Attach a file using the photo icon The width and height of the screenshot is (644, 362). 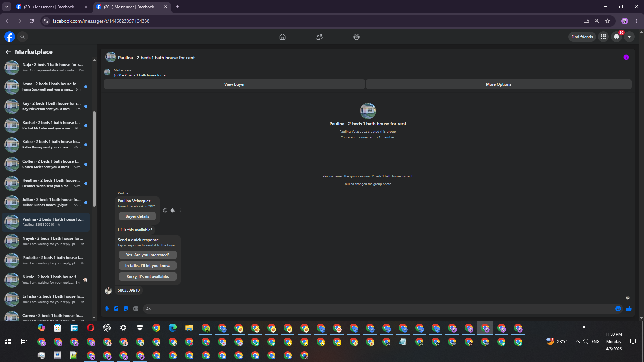(116, 309)
